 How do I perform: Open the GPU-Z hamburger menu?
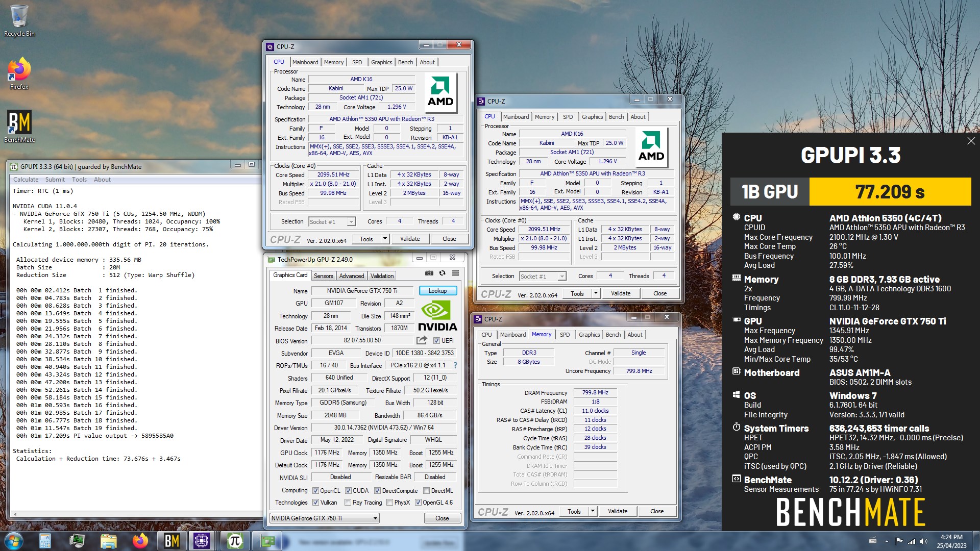(x=455, y=273)
